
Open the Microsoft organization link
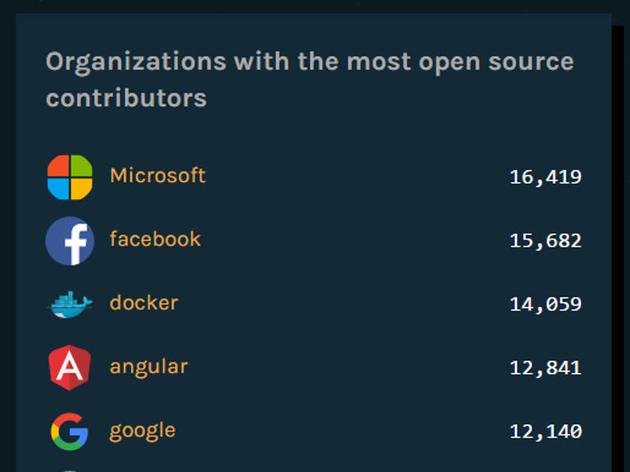click(x=157, y=176)
